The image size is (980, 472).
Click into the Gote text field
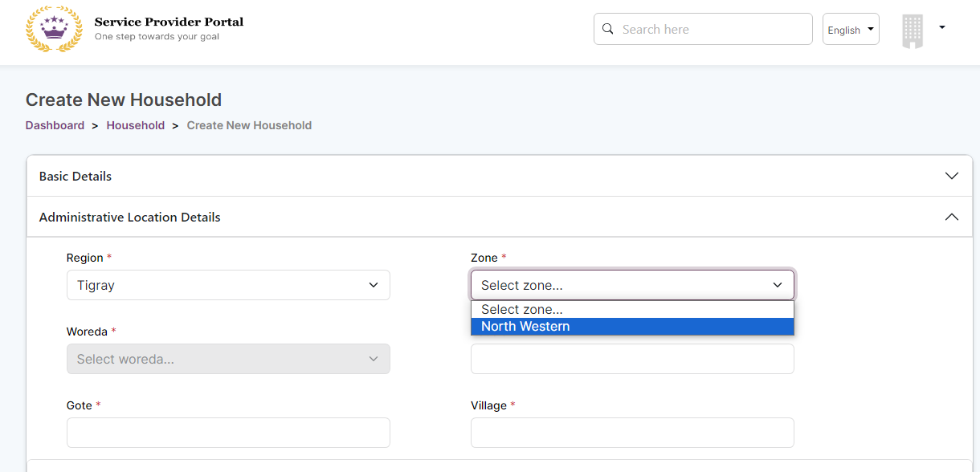click(228, 433)
